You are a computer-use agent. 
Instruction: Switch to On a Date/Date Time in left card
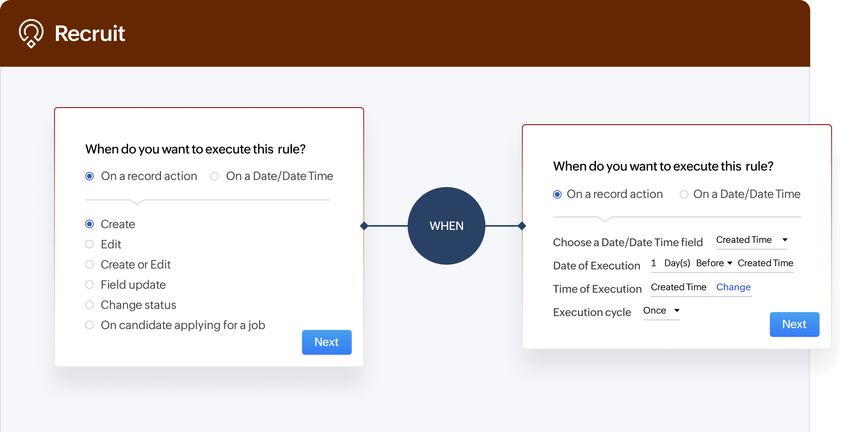tap(214, 176)
